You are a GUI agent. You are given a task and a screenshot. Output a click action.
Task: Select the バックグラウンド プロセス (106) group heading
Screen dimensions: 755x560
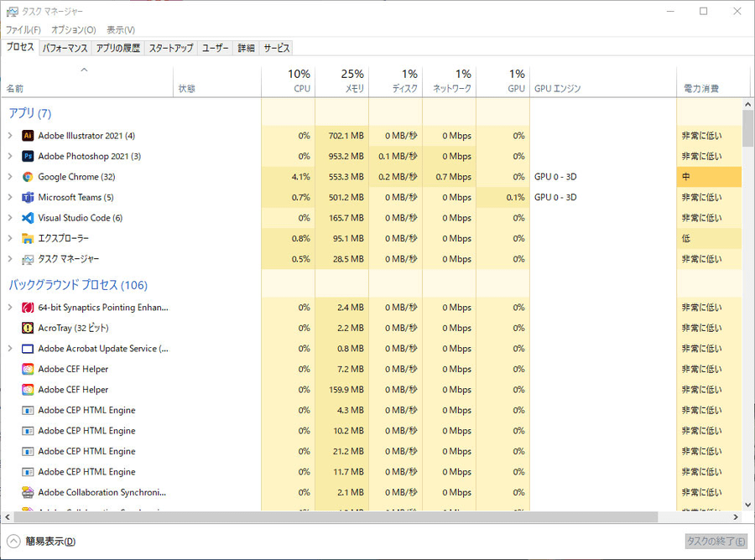[x=78, y=285]
